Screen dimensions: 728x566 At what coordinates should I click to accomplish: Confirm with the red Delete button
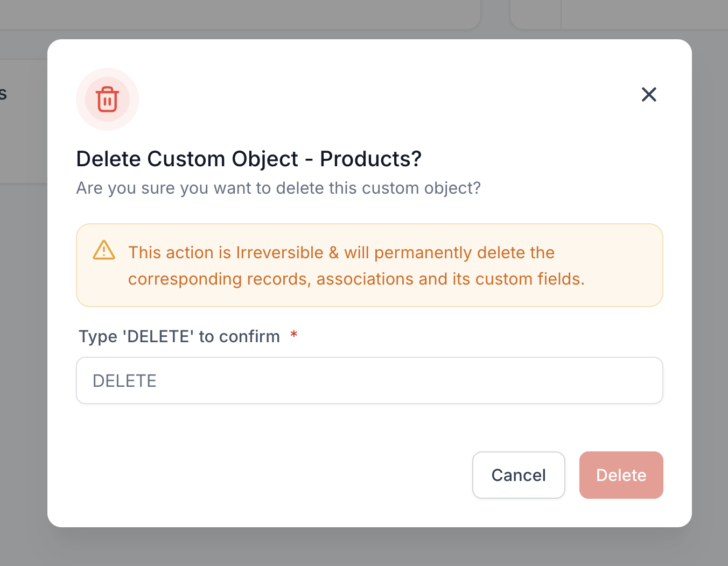621,475
